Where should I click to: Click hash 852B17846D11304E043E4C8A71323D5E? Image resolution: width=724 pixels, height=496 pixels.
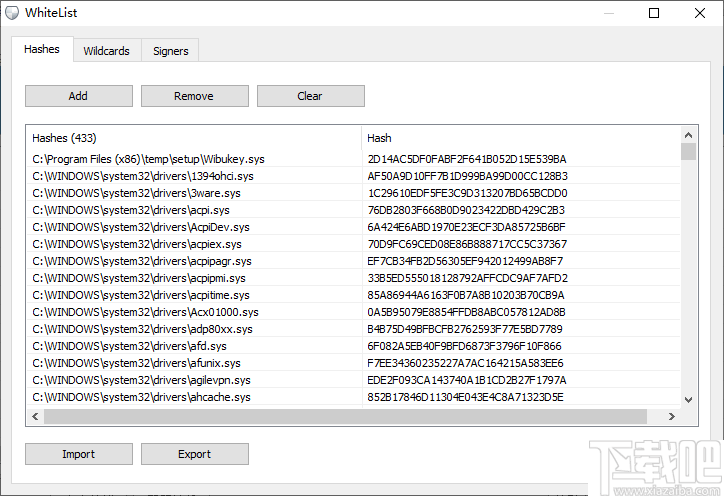465,397
